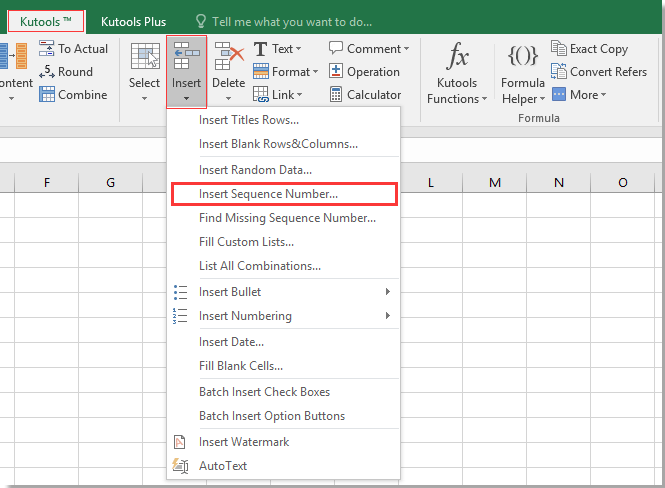
Task: Click the Insert Bullet list icon
Action: pos(180,292)
